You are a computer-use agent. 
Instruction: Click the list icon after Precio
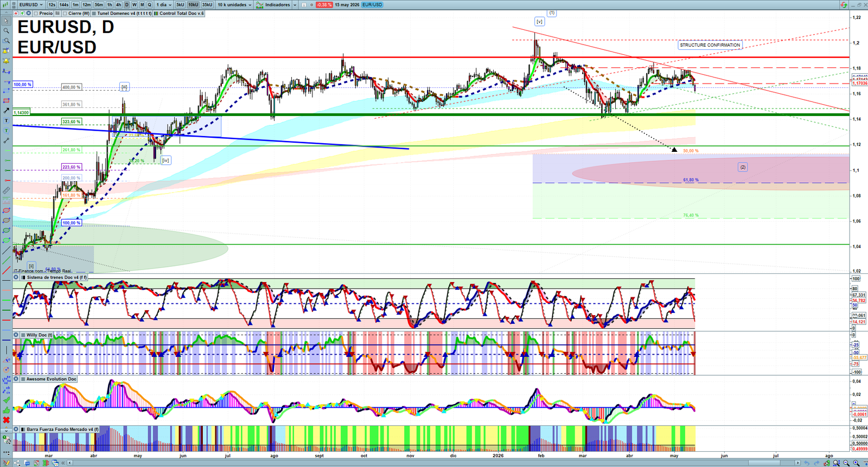tap(58, 13)
